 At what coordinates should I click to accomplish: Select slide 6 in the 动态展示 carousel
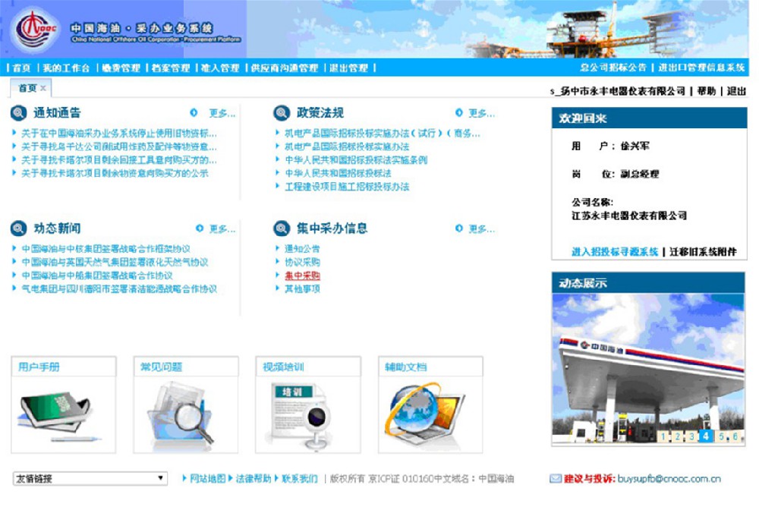tap(735, 436)
